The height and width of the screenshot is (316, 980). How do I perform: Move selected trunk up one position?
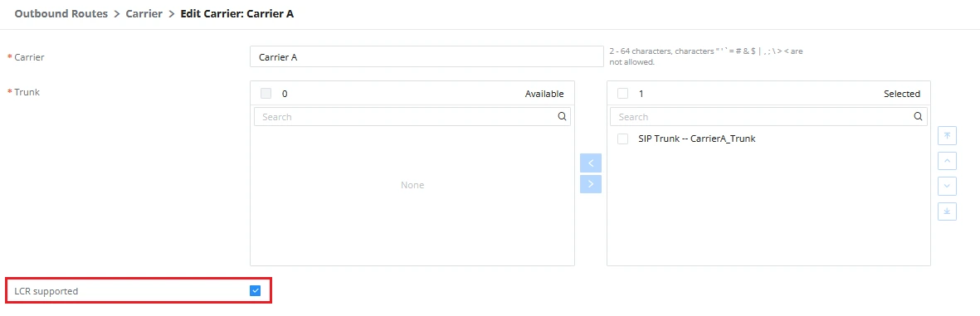pos(947,161)
